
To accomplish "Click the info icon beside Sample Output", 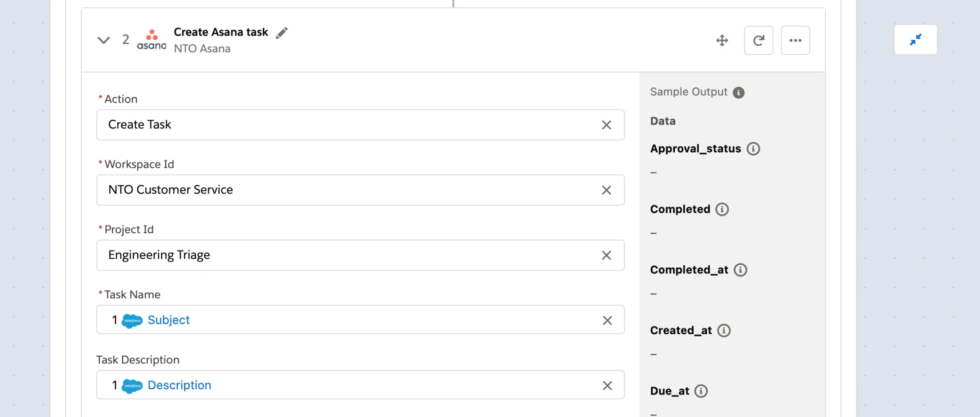I will coord(738,92).
